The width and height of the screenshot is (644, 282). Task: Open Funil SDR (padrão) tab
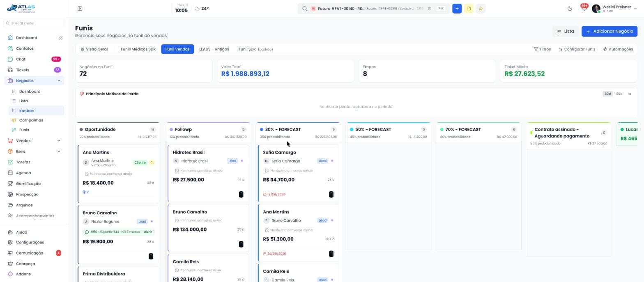(x=255, y=49)
